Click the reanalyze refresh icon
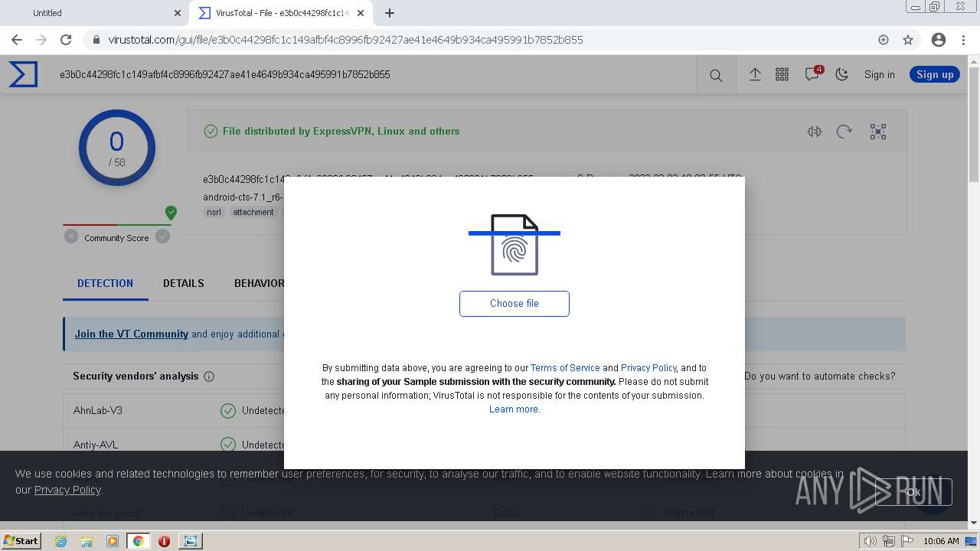The height and width of the screenshot is (551, 980). click(844, 132)
